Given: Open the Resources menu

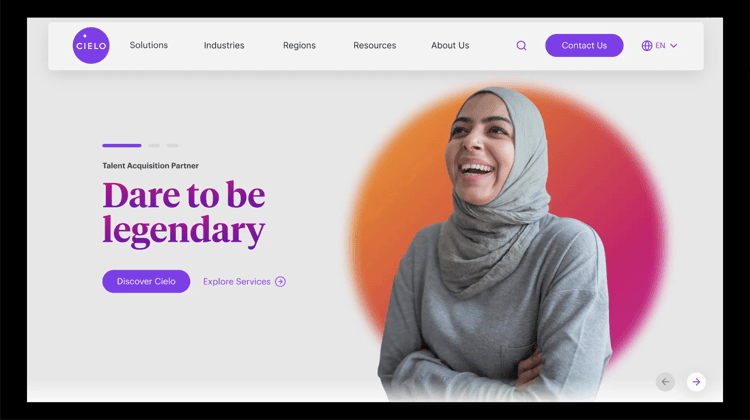Looking at the screenshot, I should [x=375, y=45].
